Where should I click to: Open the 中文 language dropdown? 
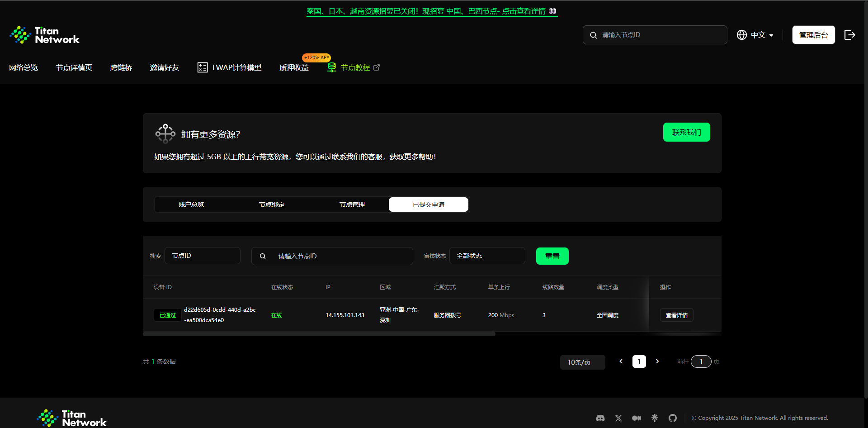coord(755,35)
